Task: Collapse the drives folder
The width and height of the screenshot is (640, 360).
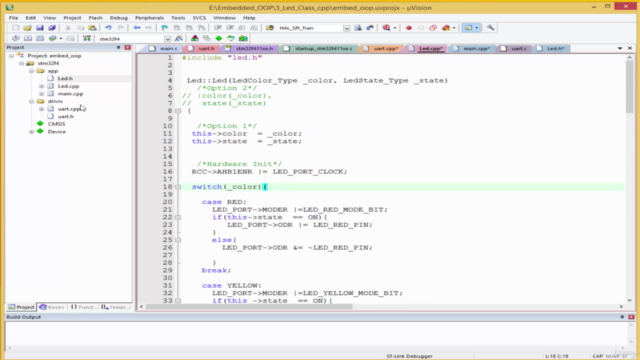Action: coord(31,102)
